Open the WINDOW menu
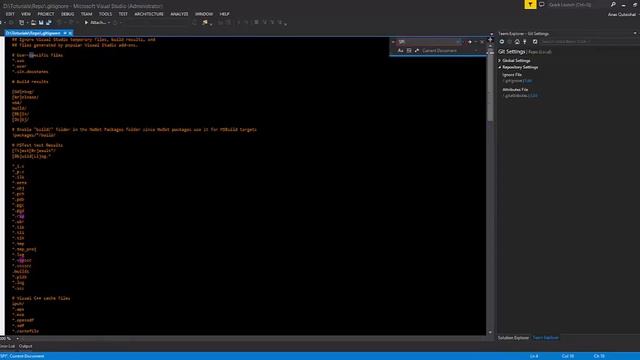This screenshot has width=640, height=360. 204,14
